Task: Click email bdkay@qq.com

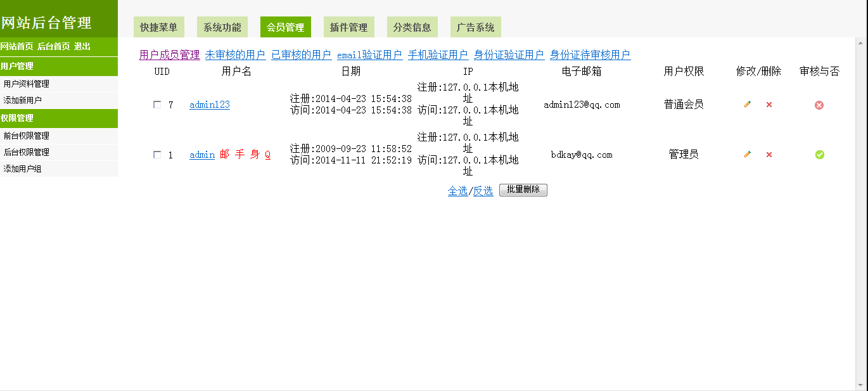Action: coord(582,155)
